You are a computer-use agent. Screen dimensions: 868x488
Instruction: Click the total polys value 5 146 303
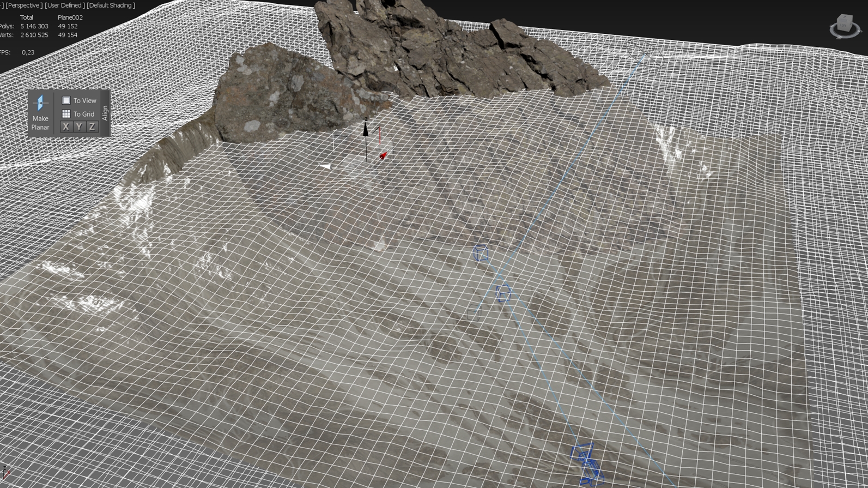click(x=34, y=26)
